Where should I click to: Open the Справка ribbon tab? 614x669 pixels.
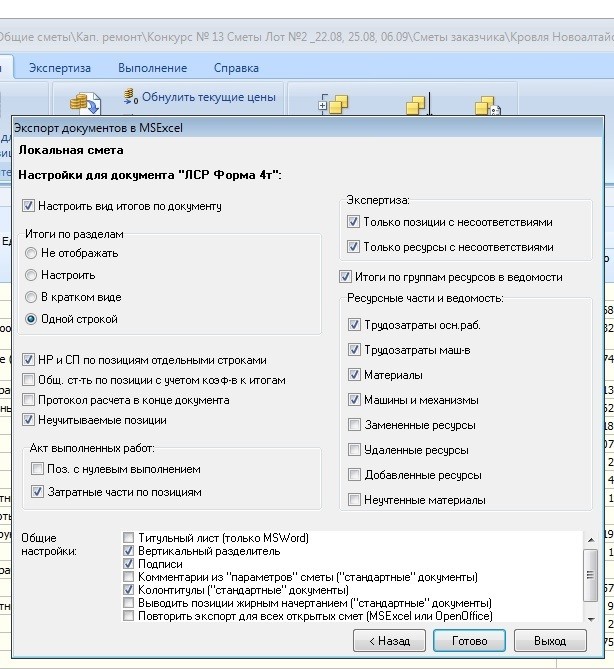point(236,68)
